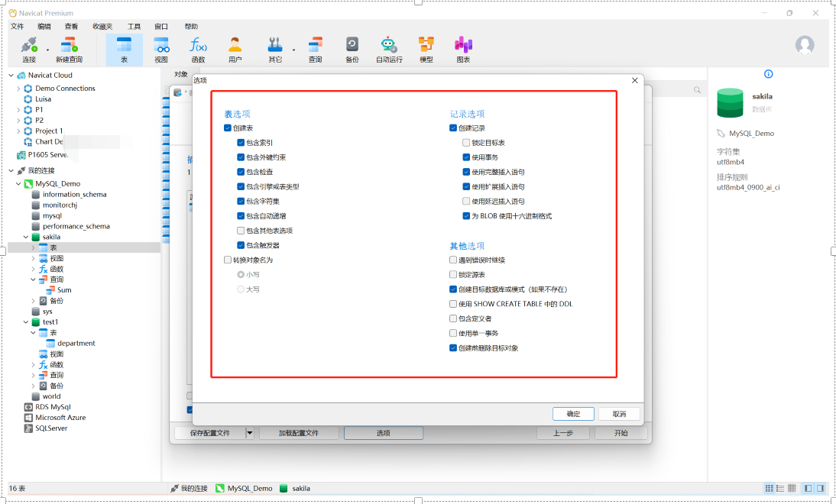Click the 用户 (User) toolbar icon

tap(235, 45)
